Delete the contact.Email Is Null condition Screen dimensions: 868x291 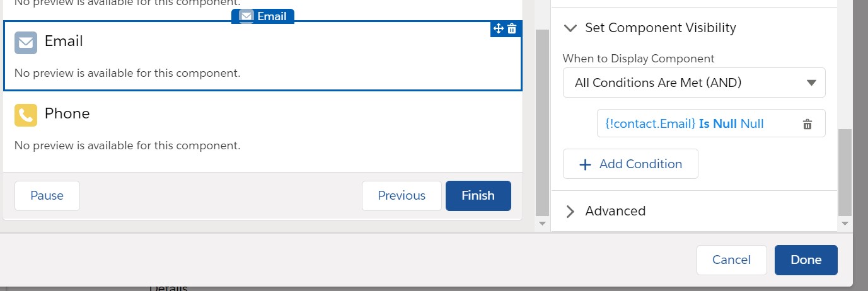807,124
